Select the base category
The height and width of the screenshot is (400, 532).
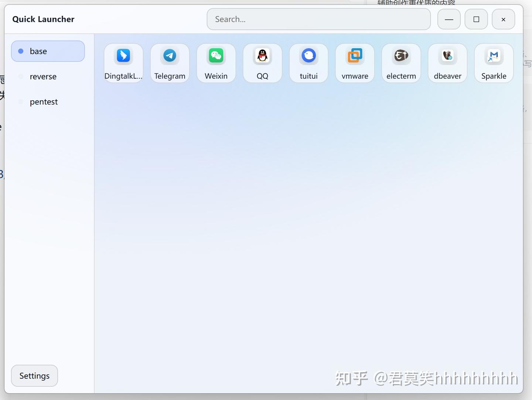[x=48, y=51]
